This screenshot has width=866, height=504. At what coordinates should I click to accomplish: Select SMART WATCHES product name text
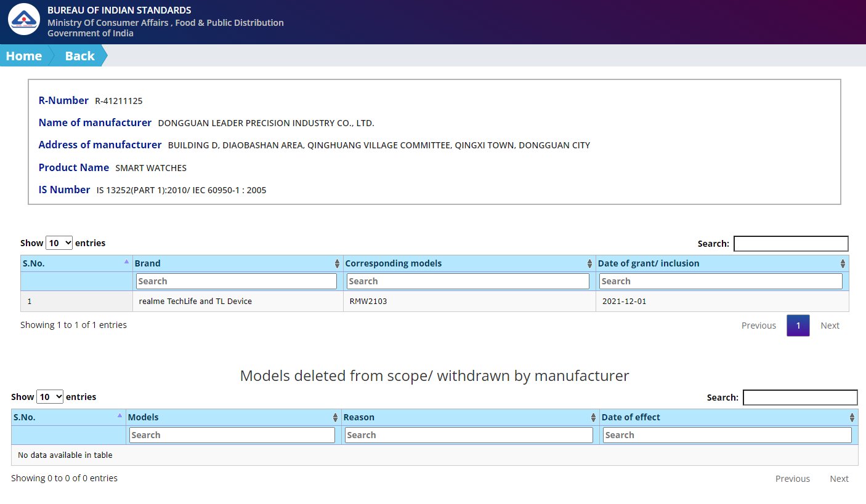click(151, 168)
